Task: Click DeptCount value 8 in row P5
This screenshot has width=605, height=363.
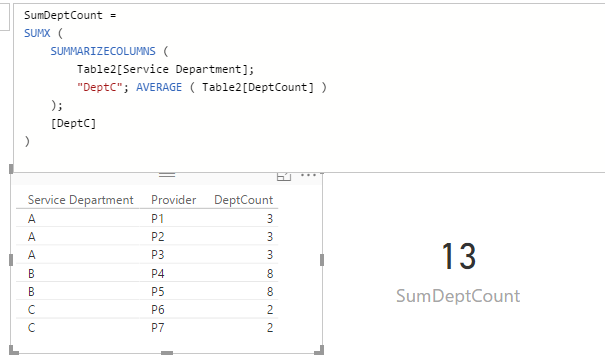Action: (x=270, y=291)
